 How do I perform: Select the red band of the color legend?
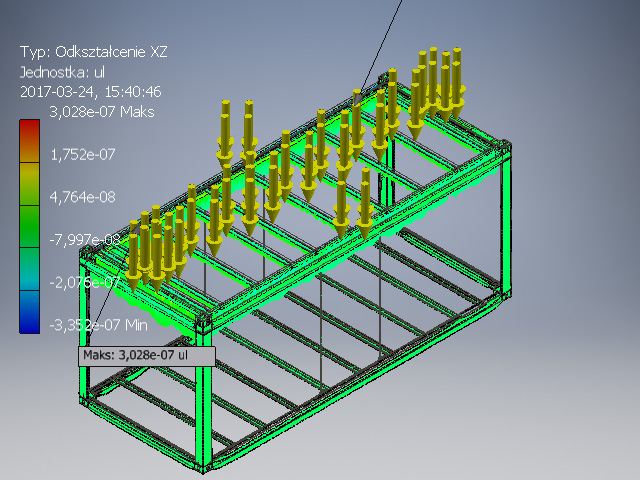30,136
